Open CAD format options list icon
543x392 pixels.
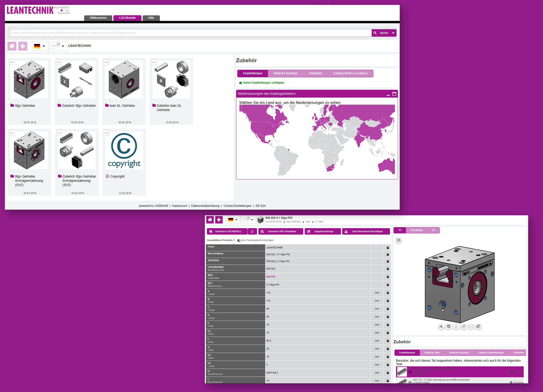click(x=252, y=231)
